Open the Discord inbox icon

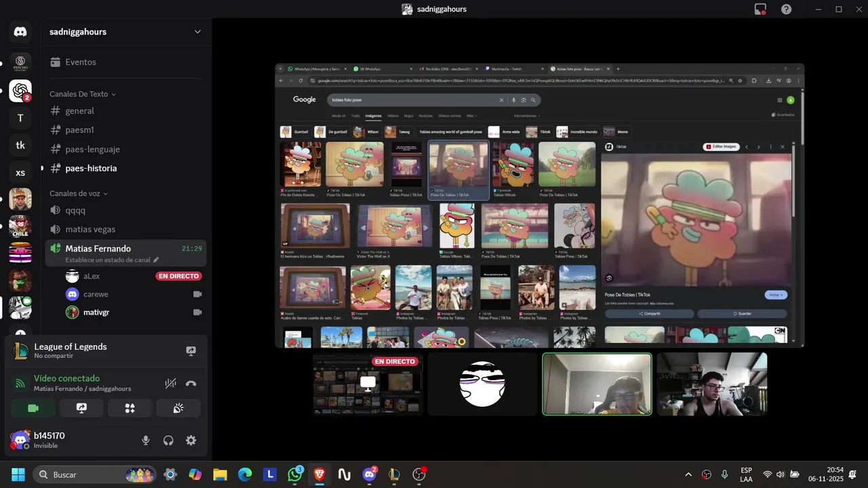point(760,9)
